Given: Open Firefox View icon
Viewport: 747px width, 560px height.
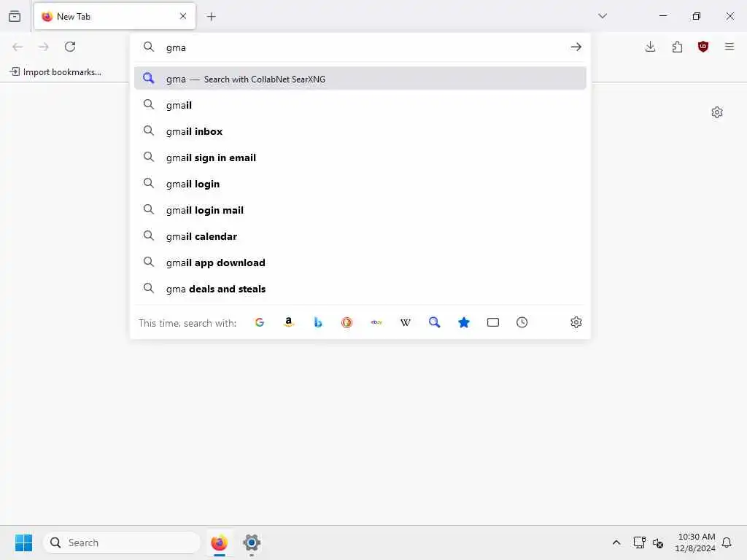Looking at the screenshot, I should 15,16.
